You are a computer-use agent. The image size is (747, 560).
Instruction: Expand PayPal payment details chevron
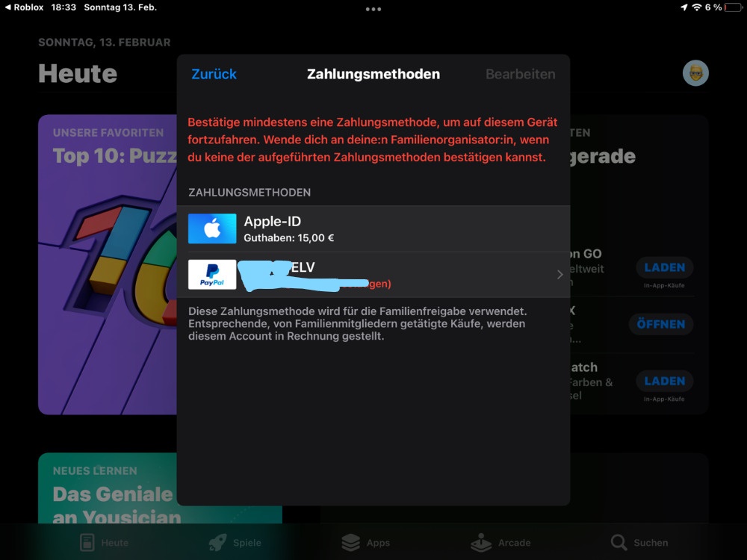pos(560,274)
